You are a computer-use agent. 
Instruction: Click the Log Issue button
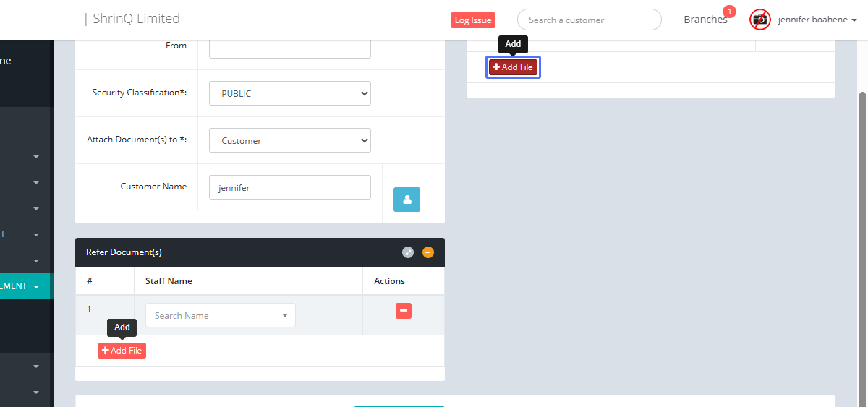(473, 20)
